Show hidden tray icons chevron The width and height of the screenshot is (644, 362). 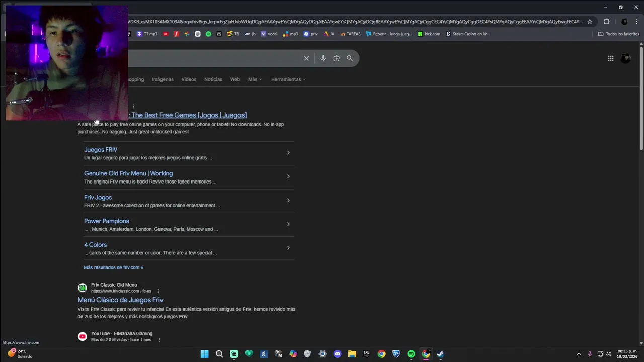pyautogui.click(x=579, y=354)
